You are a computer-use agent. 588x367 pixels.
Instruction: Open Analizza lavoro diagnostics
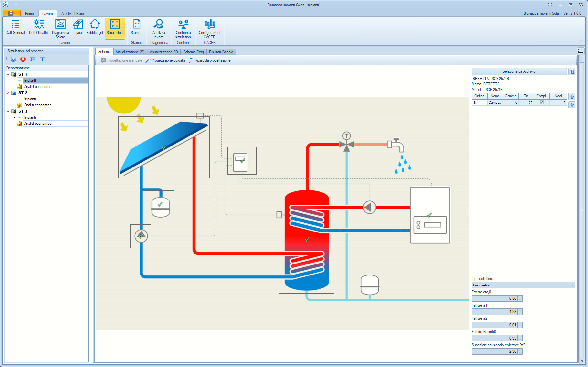pos(158,28)
